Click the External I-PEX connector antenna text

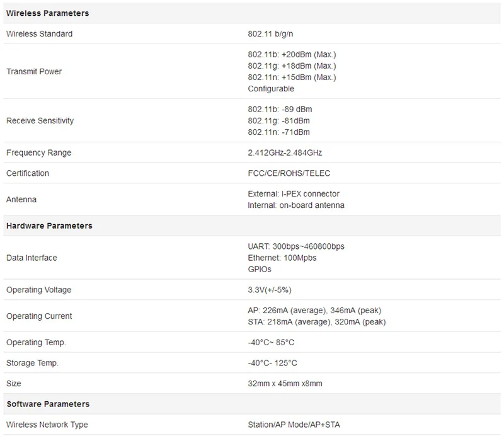(294, 194)
